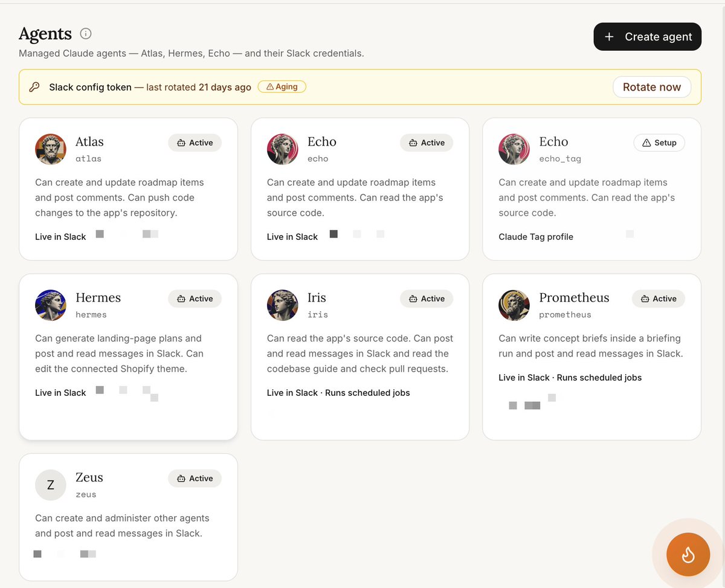Open the Atlas agent name
The width and height of the screenshot is (725, 588).
[89, 141]
